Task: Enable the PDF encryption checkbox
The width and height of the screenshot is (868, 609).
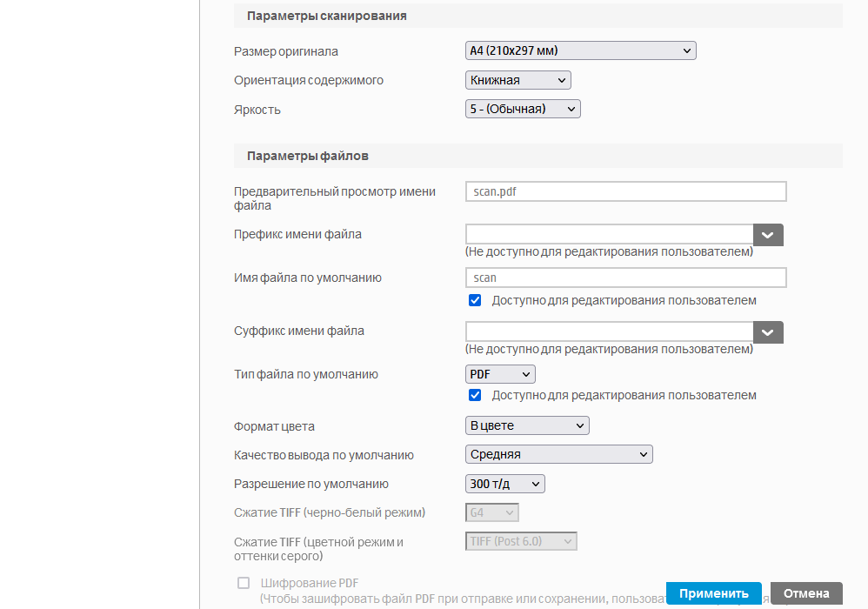Action: point(244,583)
